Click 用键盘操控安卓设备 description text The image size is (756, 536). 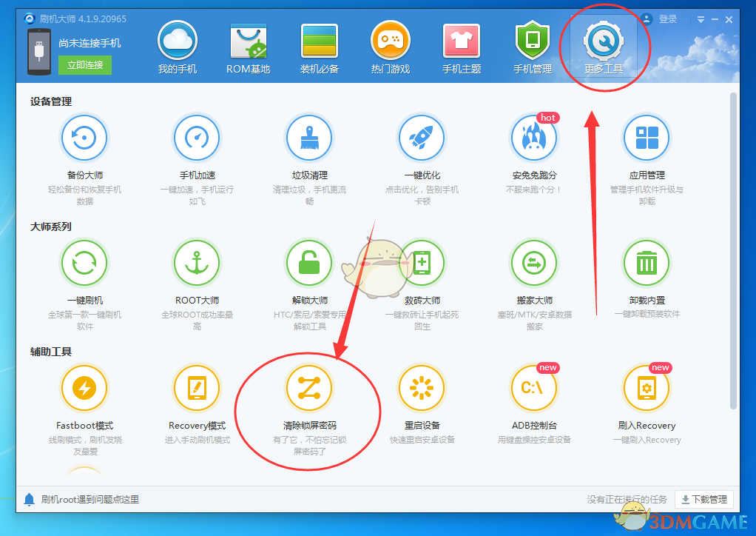(x=534, y=440)
